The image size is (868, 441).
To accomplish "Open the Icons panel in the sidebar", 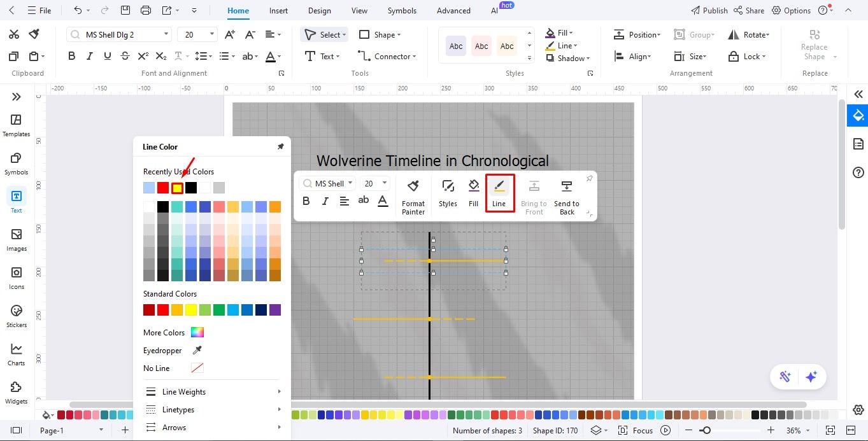I will coord(17,278).
